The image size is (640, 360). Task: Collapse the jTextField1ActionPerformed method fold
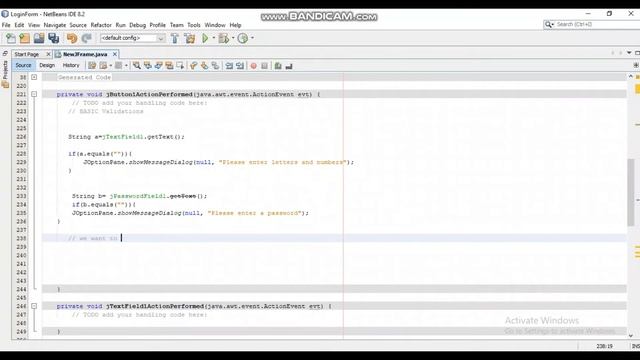pyautogui.click(x=34, y=306)
